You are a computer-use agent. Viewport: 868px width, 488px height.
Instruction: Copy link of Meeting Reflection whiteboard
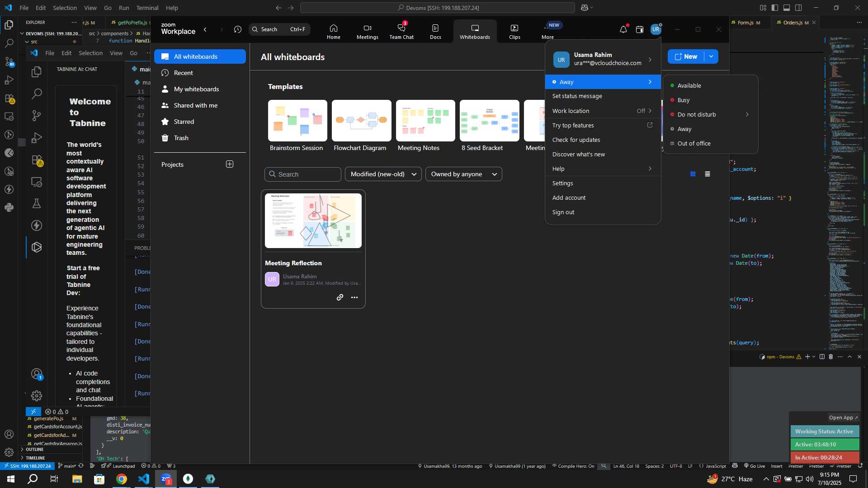340,297
